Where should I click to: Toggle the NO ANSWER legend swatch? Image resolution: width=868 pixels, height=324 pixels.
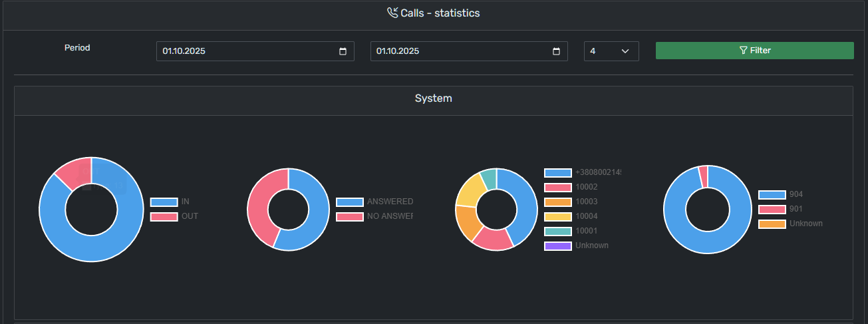(349, 216)
